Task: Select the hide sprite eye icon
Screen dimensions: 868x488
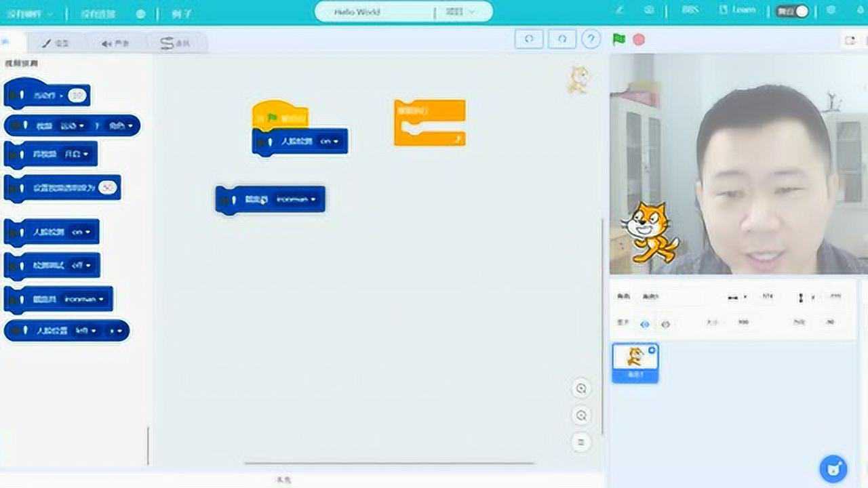Action: (665, 324)
